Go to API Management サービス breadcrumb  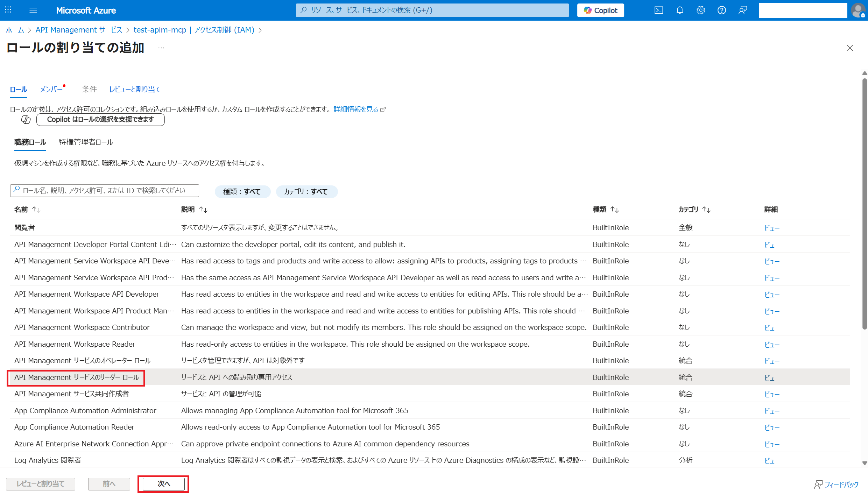click(79, 30)
